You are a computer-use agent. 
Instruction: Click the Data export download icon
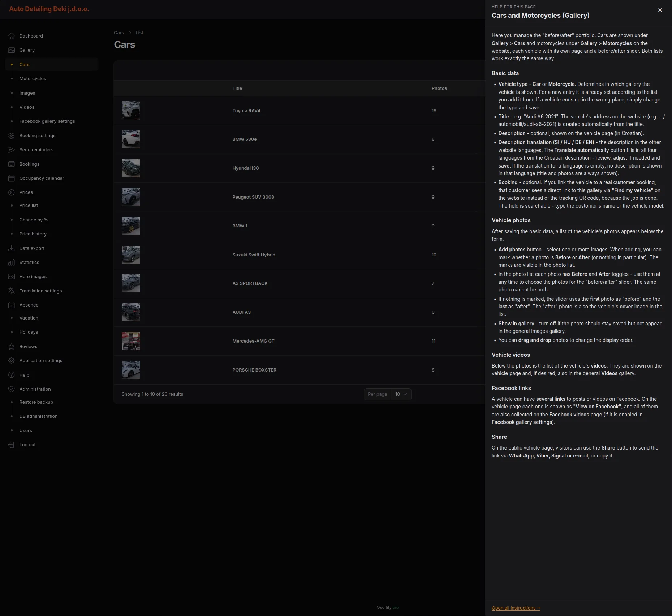(x=12, y=248)
